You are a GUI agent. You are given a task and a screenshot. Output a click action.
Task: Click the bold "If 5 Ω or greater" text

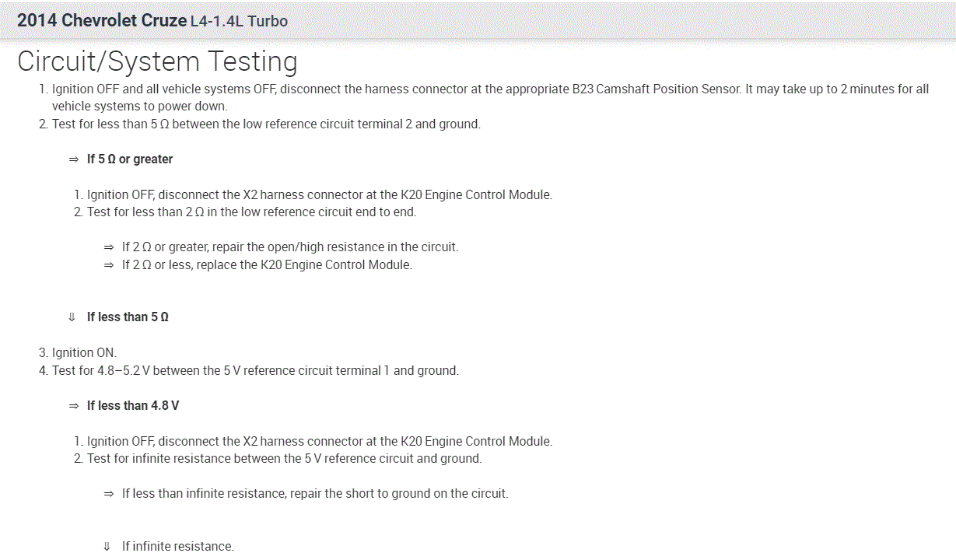pos(130,159)
